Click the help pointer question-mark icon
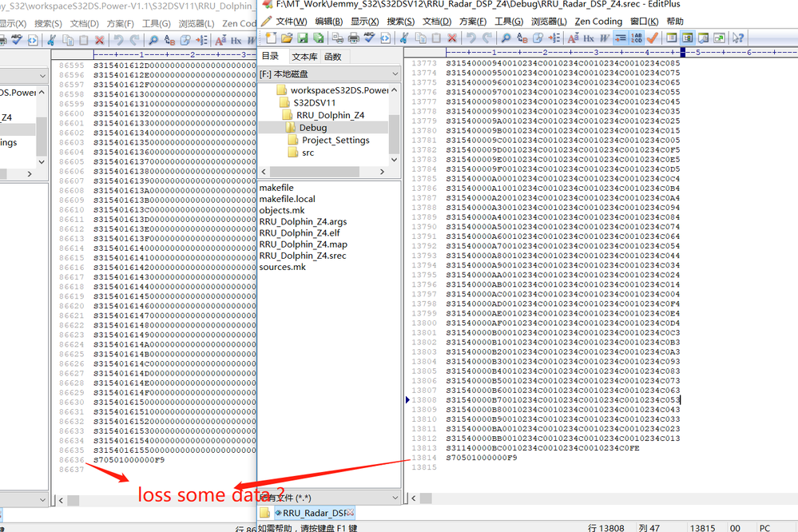Viewport: 798px width, 532px height. click(x=738, y=38)
